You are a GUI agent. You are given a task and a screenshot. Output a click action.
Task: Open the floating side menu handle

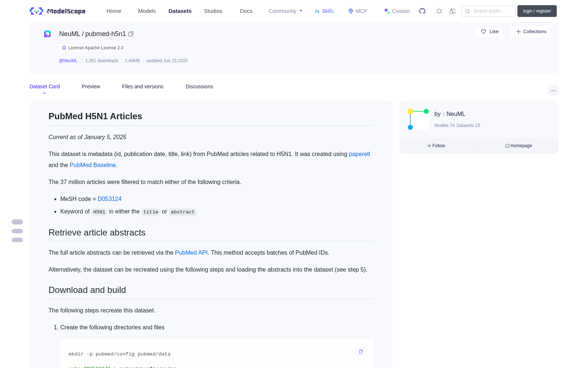click(17, 231)
